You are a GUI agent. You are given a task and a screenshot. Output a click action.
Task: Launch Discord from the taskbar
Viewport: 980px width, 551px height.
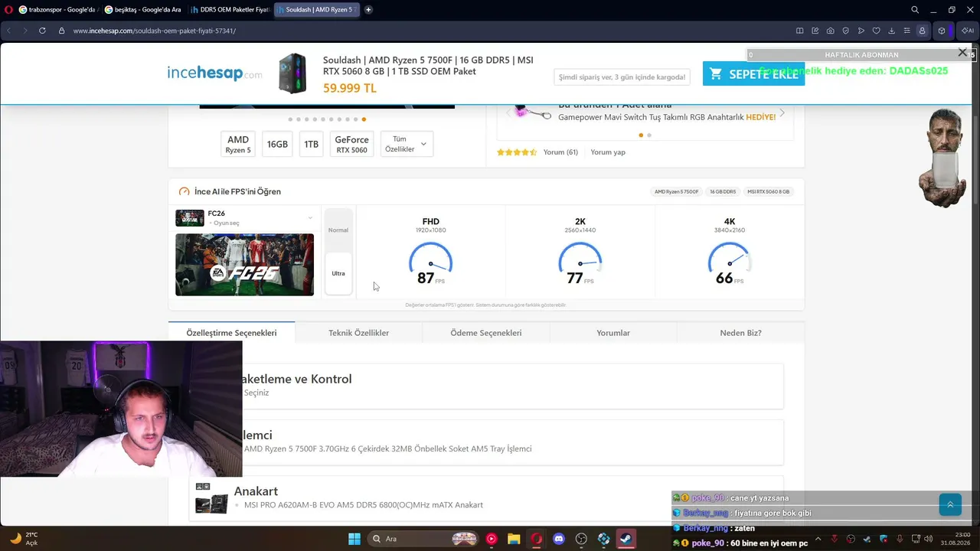559,539
